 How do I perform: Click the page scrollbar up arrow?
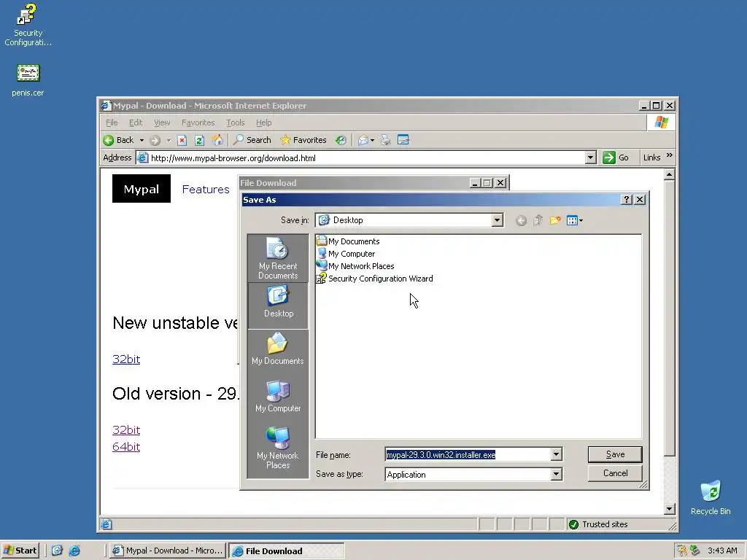pos(670,174)
